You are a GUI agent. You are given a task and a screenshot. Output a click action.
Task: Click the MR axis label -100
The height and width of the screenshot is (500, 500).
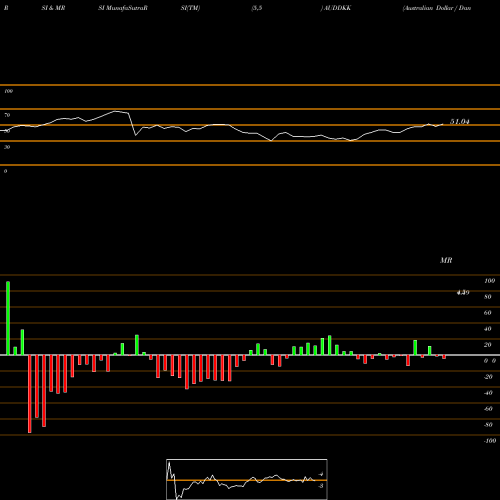pos(490,441)
